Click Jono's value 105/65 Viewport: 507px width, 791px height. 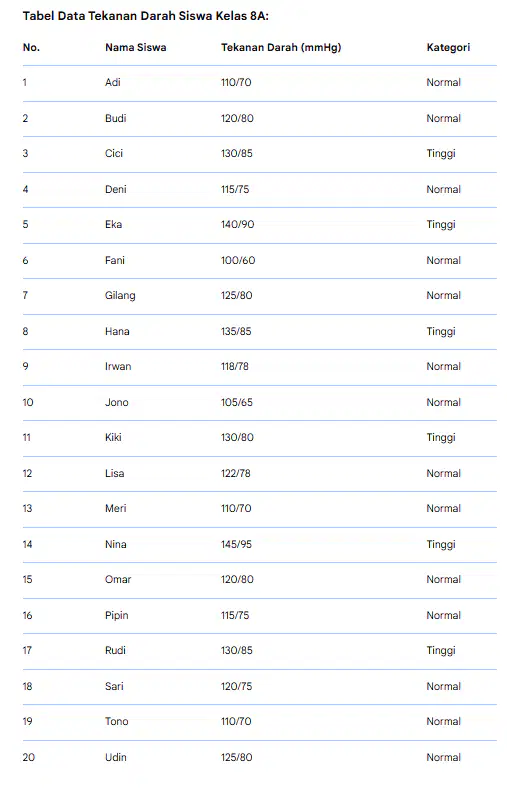(237, 403)
